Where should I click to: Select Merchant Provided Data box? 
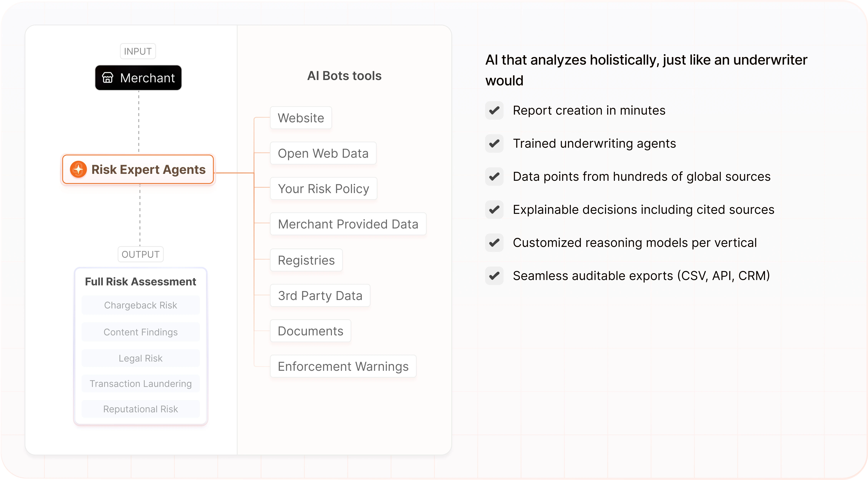click(x=348, y=224)
